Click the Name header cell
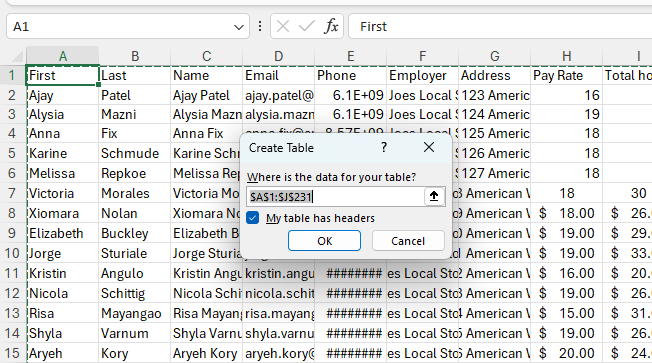The width and height of the screenshot is (652, 363). pos(207,75)
